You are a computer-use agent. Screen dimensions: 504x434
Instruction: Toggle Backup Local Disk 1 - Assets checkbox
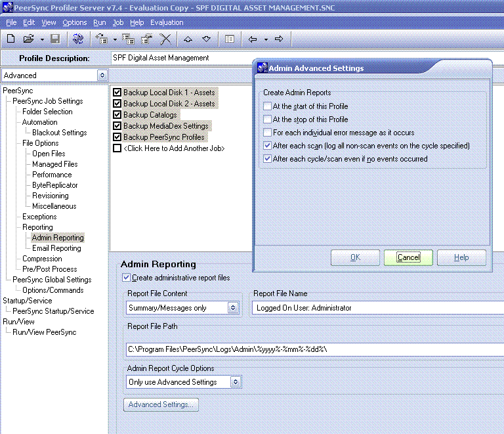[117, 93]
